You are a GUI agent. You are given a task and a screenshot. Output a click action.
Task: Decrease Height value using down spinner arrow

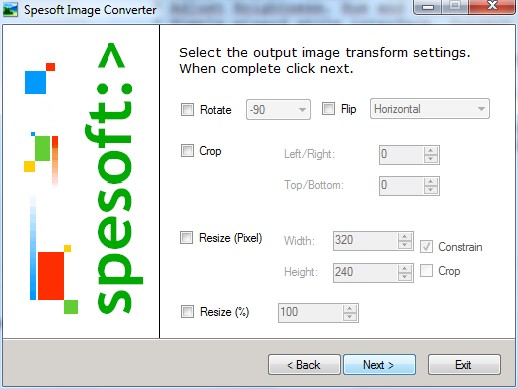tap(405, 277)
